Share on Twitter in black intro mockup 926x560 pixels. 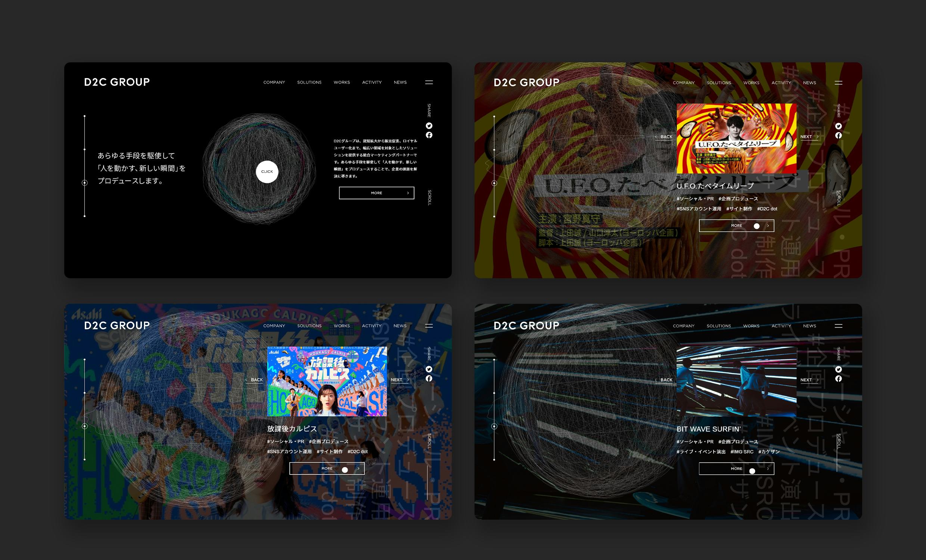tap(429, 126)
